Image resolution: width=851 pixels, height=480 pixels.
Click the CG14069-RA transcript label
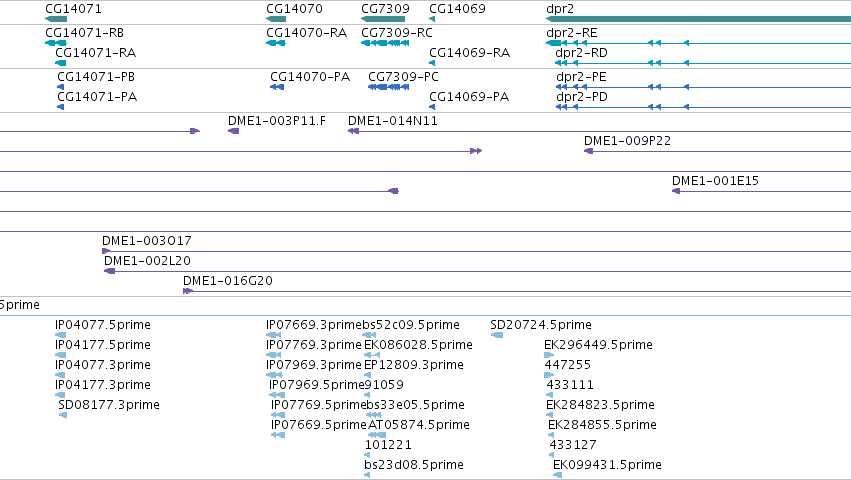click(x=469, y=53)
